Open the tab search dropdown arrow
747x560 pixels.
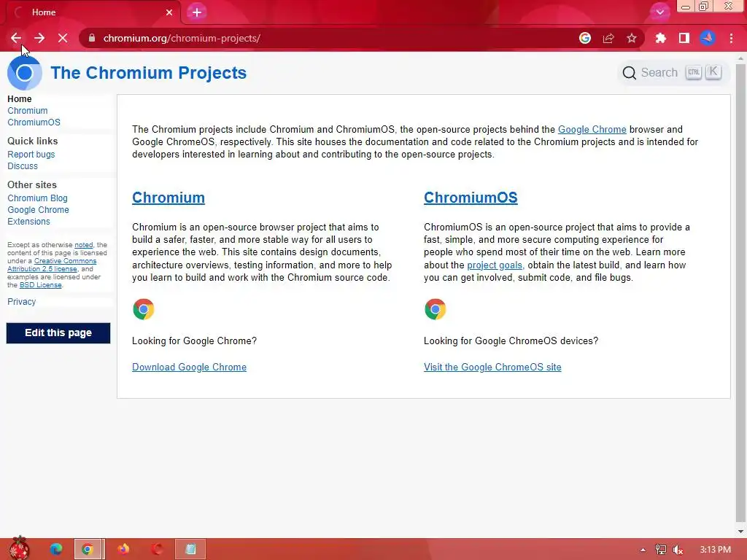(x=659, y=12)
